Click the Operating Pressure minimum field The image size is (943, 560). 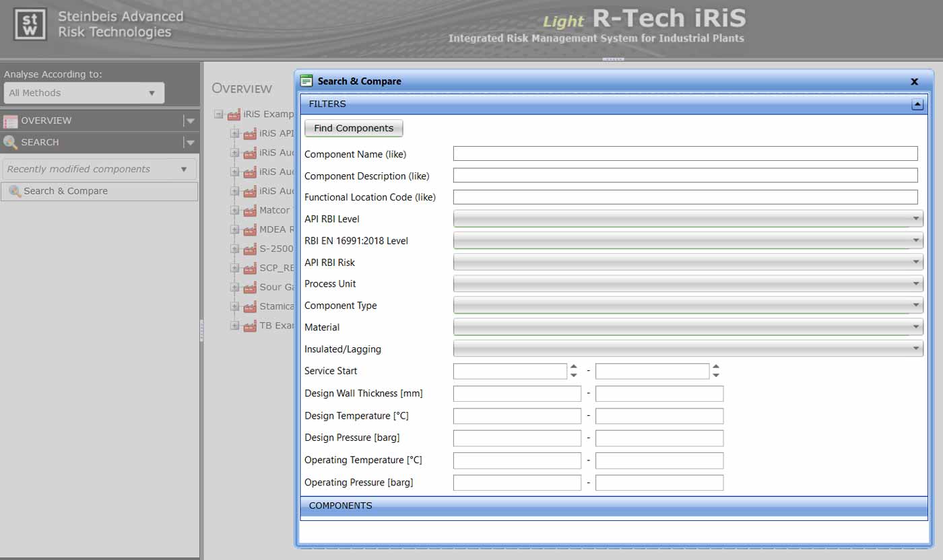tap(517, 482)
